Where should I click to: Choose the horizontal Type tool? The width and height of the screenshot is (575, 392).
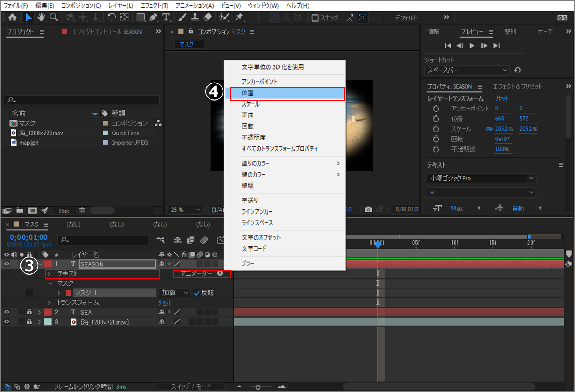click(166, 17)
